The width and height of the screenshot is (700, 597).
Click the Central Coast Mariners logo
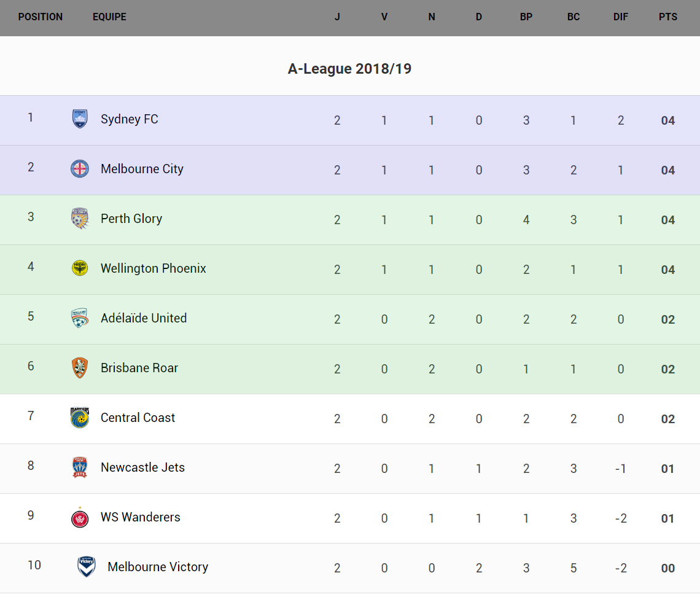[x=80, y=418]
